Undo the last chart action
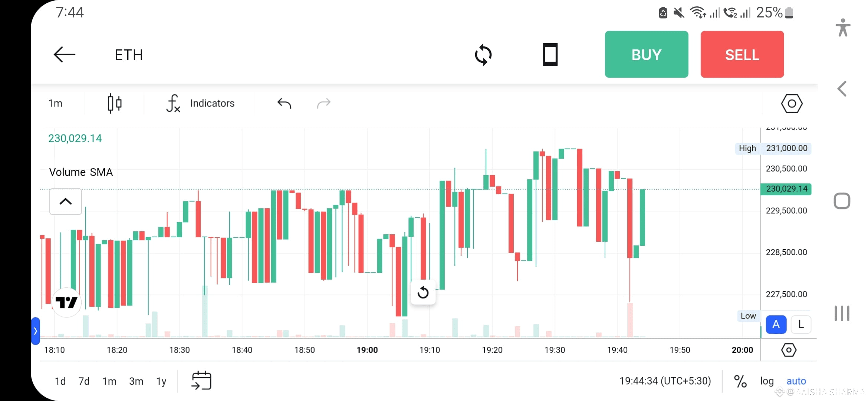The height and width of the screenshot is (401, 868). point(283,103)
